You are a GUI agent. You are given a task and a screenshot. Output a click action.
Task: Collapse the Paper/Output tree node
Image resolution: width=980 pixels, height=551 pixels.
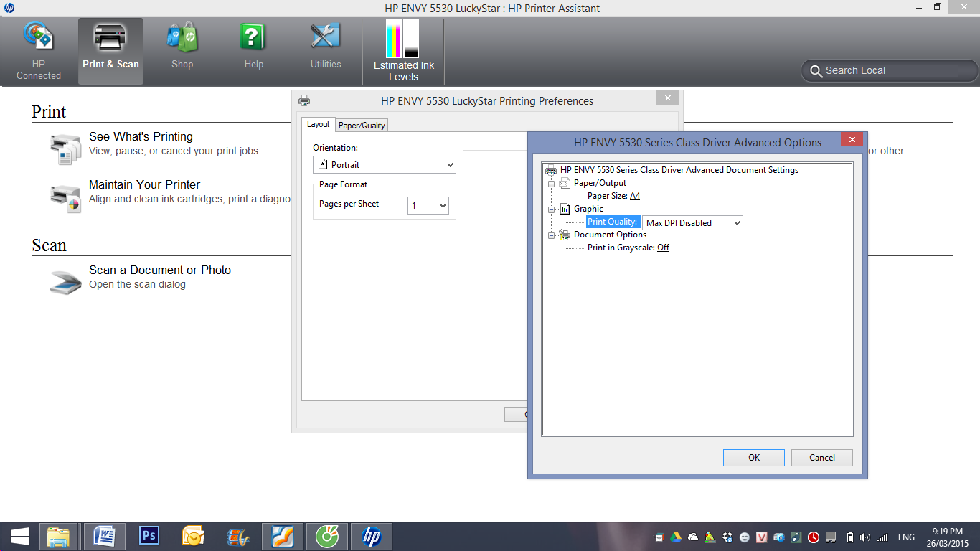click(552, 183)
